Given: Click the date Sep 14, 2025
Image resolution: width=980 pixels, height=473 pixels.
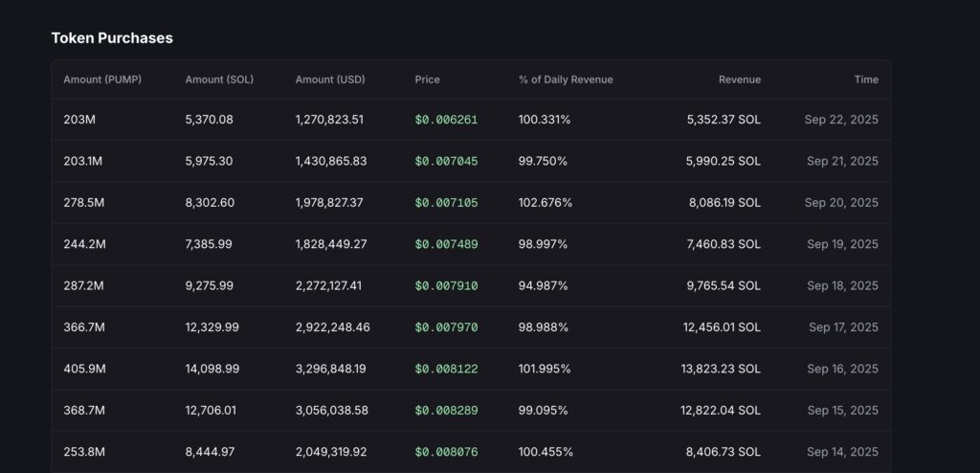Looking at the screenshot, I should click(842, 452).
